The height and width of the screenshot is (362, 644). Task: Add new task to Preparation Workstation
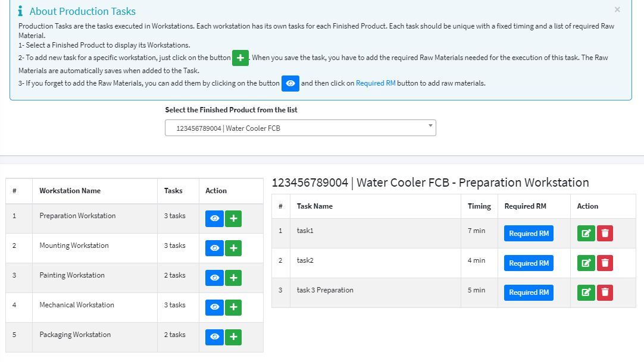(x=233, y=219)
